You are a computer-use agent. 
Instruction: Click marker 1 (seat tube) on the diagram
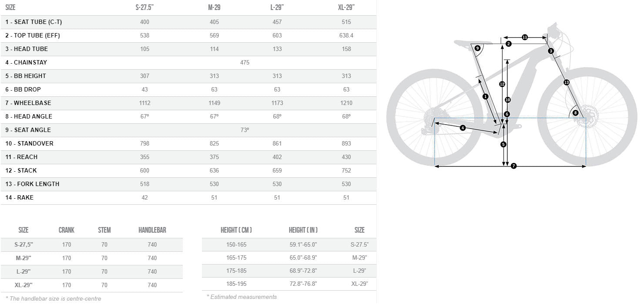coord(486,96)
